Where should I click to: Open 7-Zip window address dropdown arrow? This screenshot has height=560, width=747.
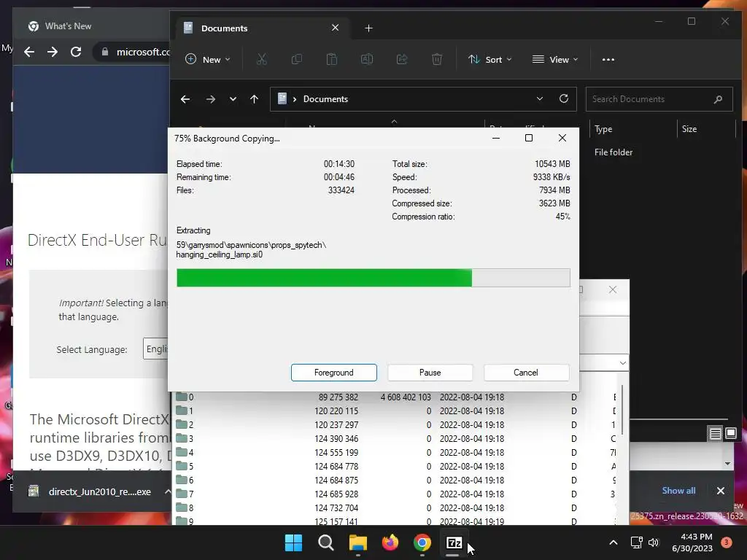pyautogui.click(x=622, y=363)
